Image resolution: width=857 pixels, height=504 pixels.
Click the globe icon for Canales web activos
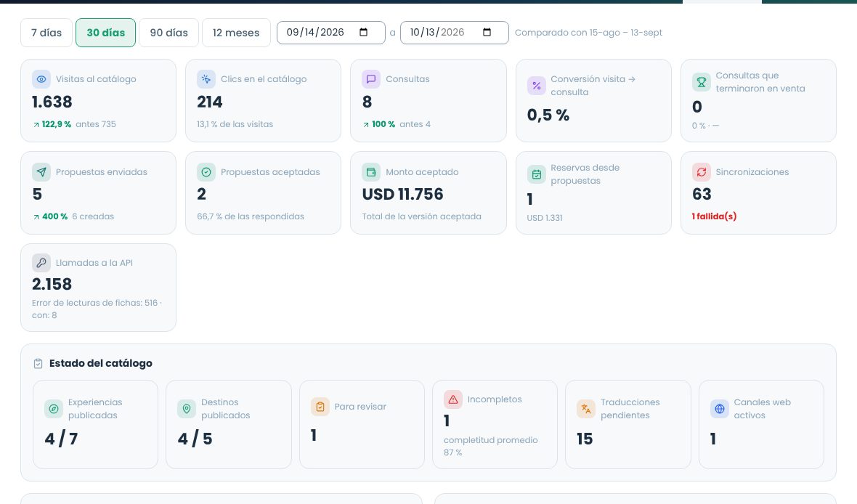pyautogui.click(x=719, y=409)
